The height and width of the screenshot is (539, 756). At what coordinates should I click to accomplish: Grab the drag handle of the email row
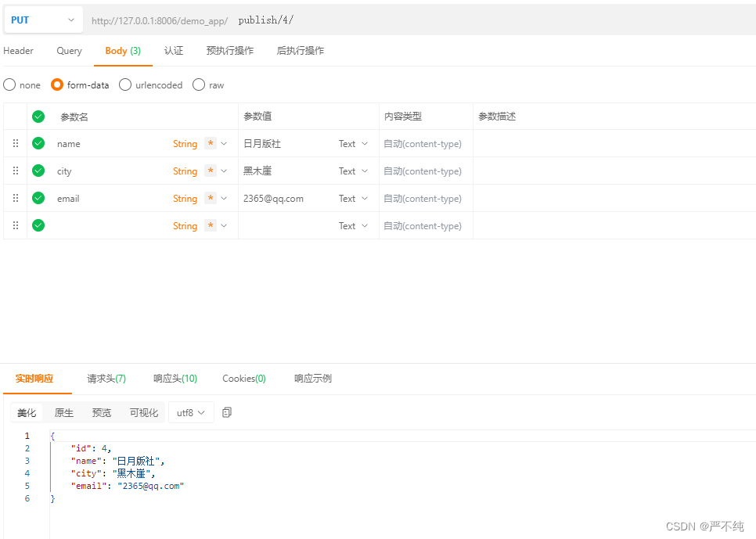click(x=16, y=198)
